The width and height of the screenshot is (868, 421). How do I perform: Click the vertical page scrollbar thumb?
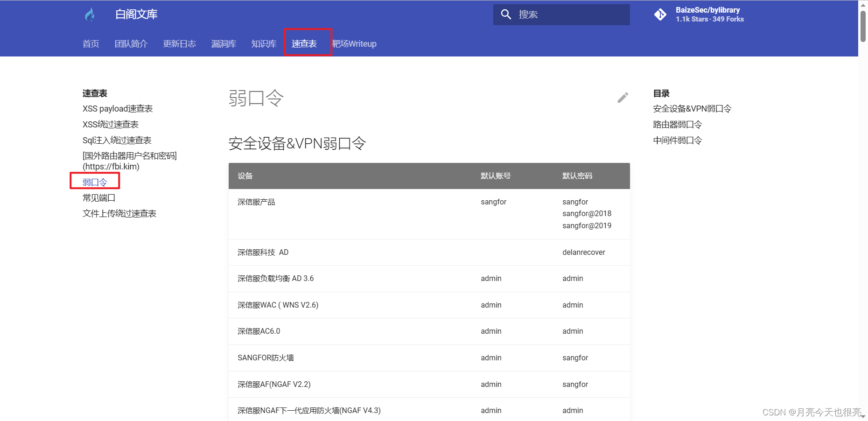pos(863,26)
